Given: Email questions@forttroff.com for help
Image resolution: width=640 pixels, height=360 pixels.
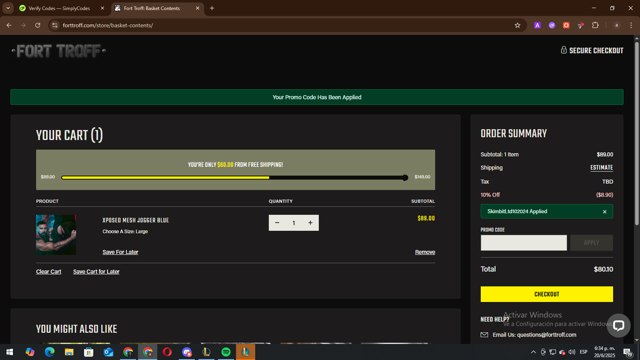Looking at the screenshot, I should tap(534, 335).
